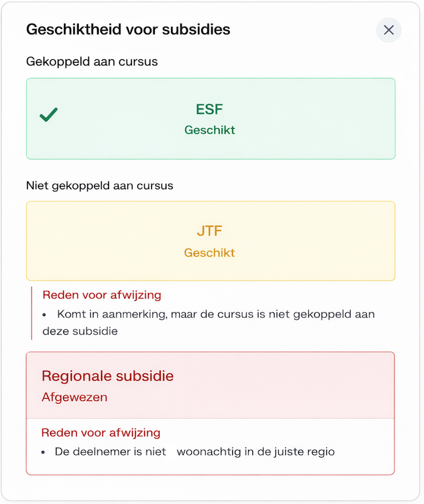Close the Geschiktheid voor subsidies dialog
The image size is (424, 504).
coord(388,30)
